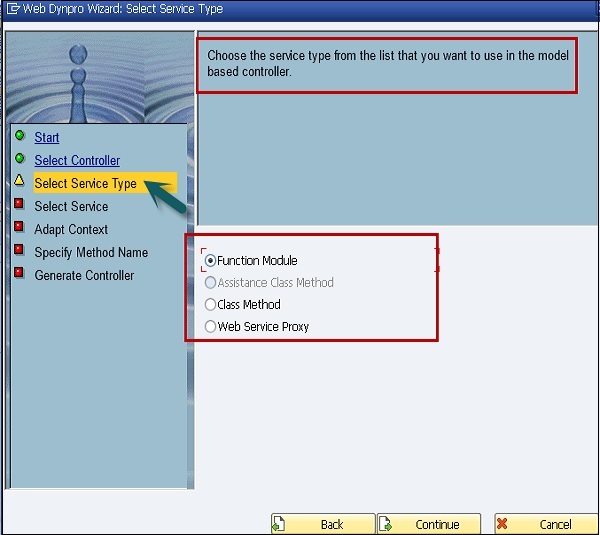Click the red icon next to Adapt Context

click(x=20, y=228)
